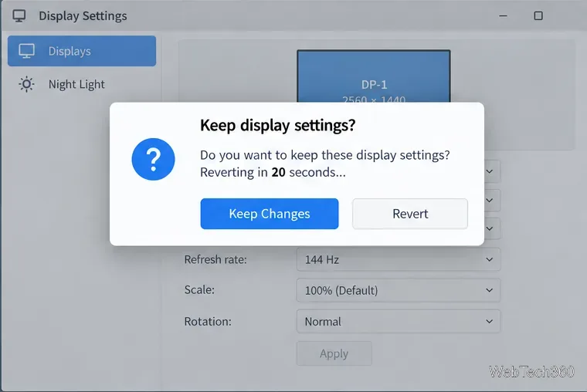Image resolution: width=587 pixels, height=392 pixels.
Task: Click the 'Refresh rate:' label
Action: click(x=215, y=259)
